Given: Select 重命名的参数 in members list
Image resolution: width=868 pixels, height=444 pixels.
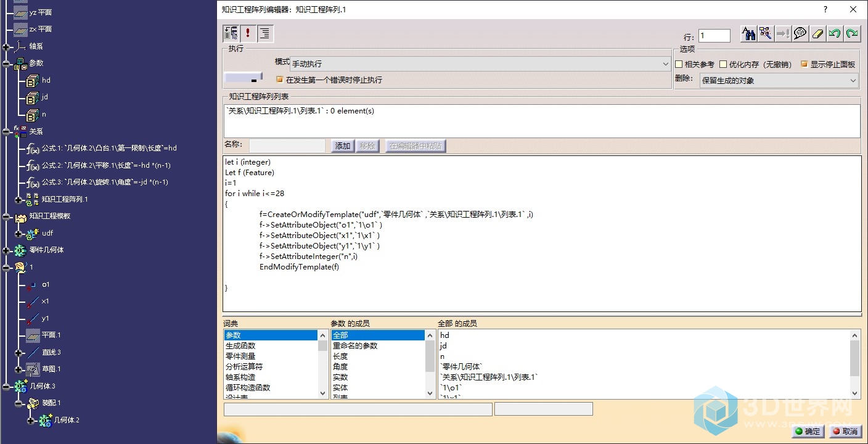Looking at the screenshot, I should (x=378, y=346).
